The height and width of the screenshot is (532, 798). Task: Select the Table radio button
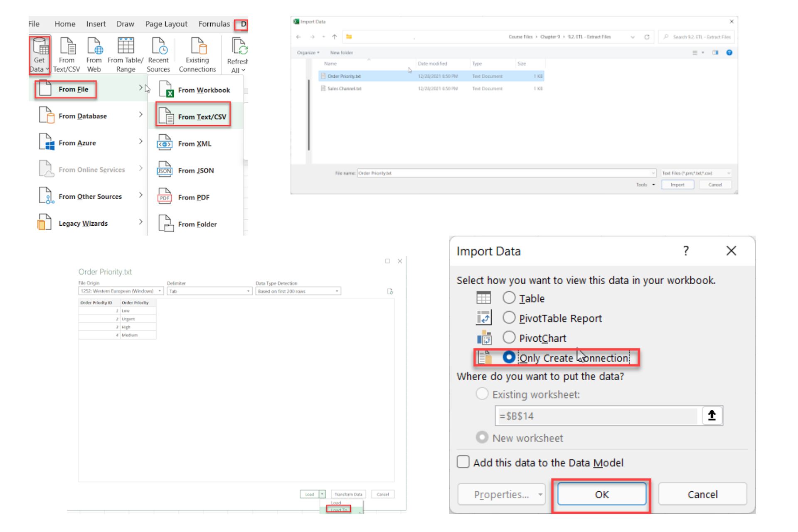click(x=508, y=298)
